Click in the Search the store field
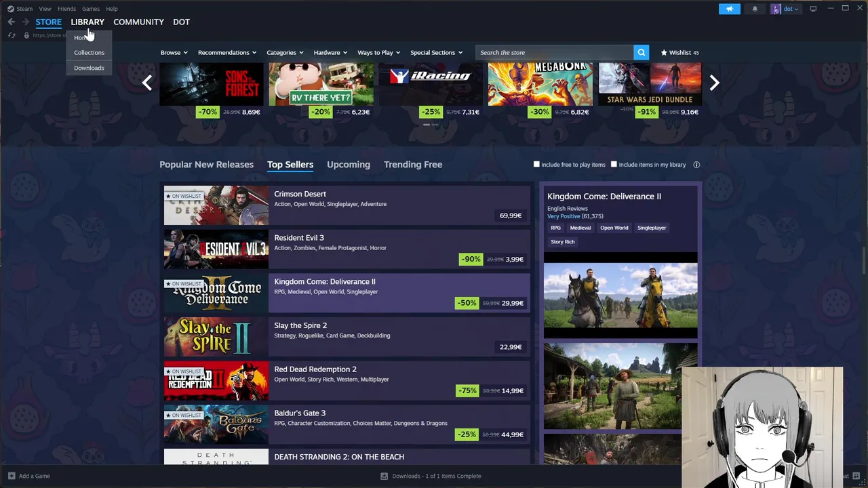Screen dimensions: 868x488 (554, 52)
